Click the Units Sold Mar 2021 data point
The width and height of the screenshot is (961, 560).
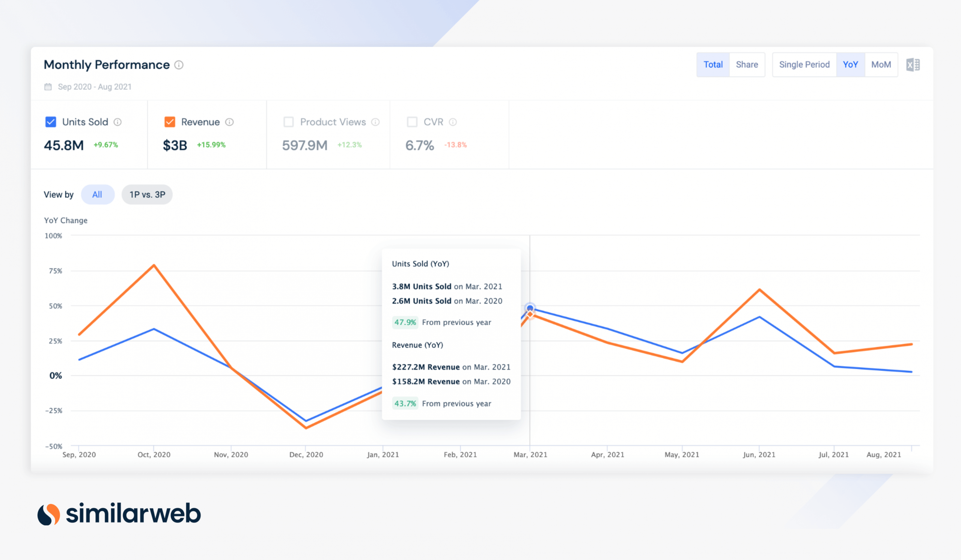pos(530,308)
